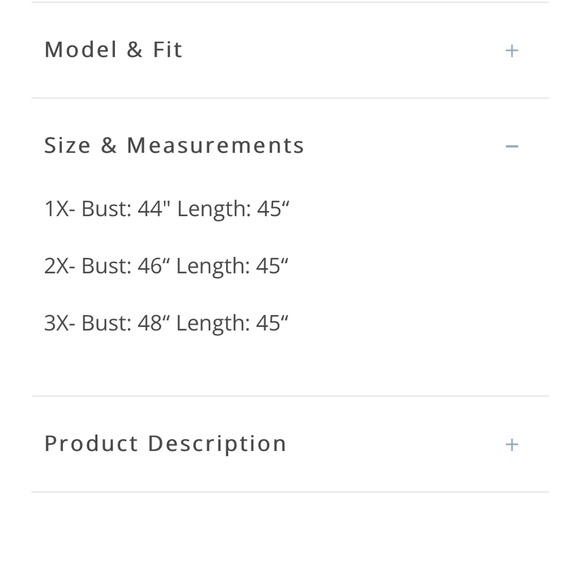Click the minus icon beside Size & Measurements
The height and width of the screenshot is (580, 580).
click(x=512, y=146)
